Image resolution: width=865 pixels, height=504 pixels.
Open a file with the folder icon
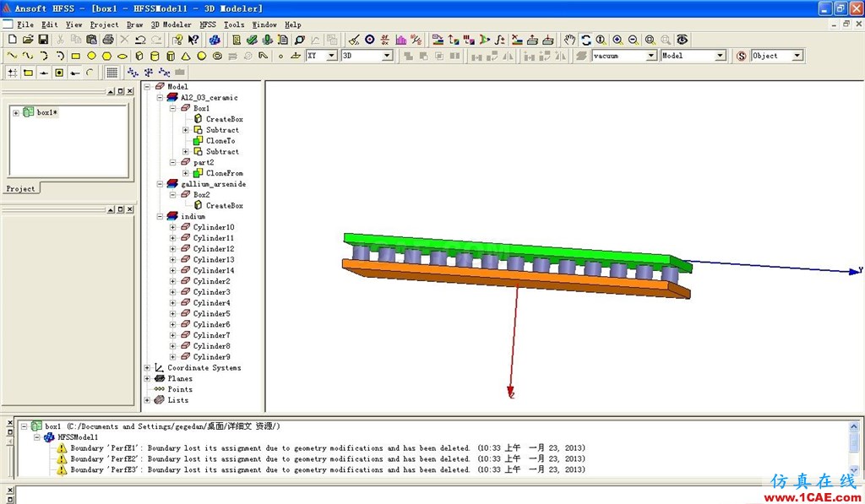coord(28,40)
